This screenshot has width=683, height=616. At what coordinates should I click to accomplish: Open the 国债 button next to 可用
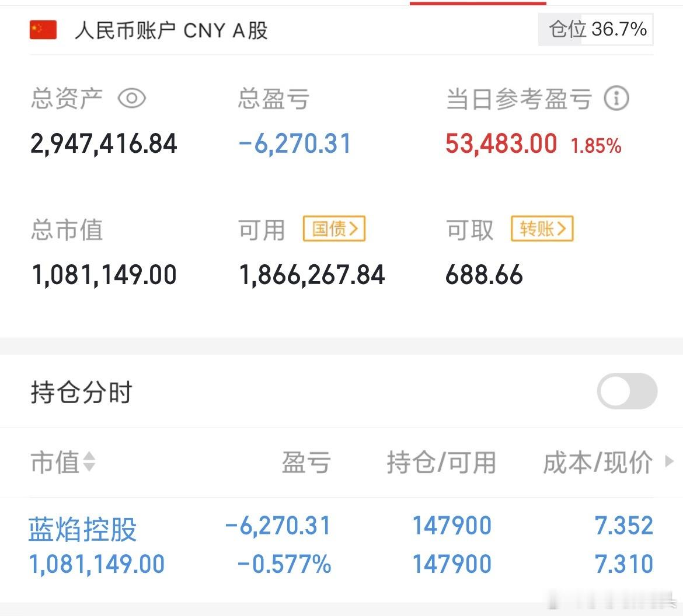(x=334, y=229)
